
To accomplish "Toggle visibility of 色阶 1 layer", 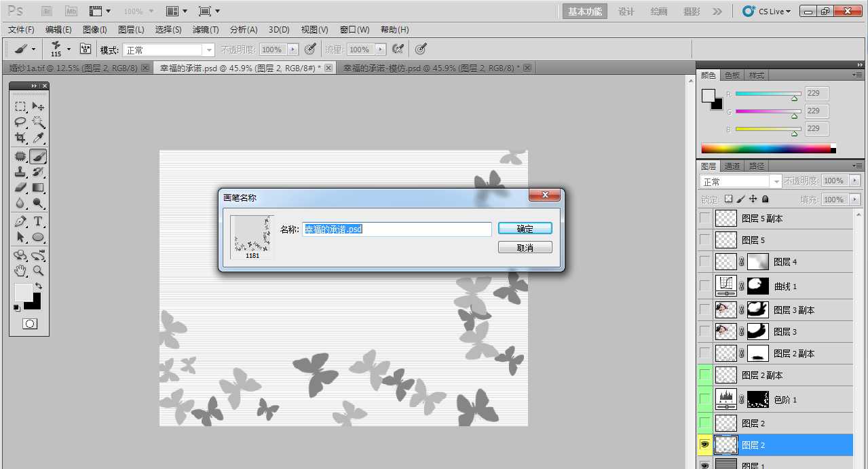I will [x=705, y=399].
